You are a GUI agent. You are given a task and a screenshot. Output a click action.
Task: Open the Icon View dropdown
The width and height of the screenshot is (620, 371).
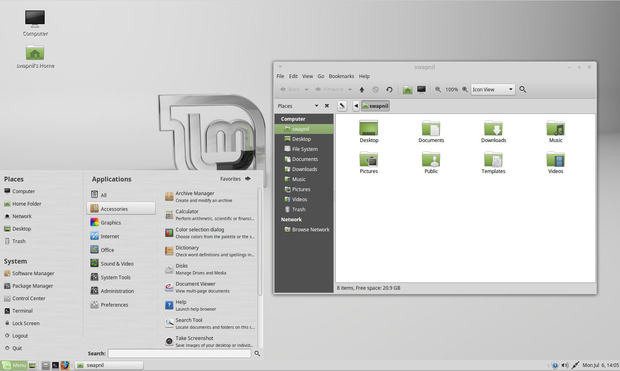pos(493,89)
